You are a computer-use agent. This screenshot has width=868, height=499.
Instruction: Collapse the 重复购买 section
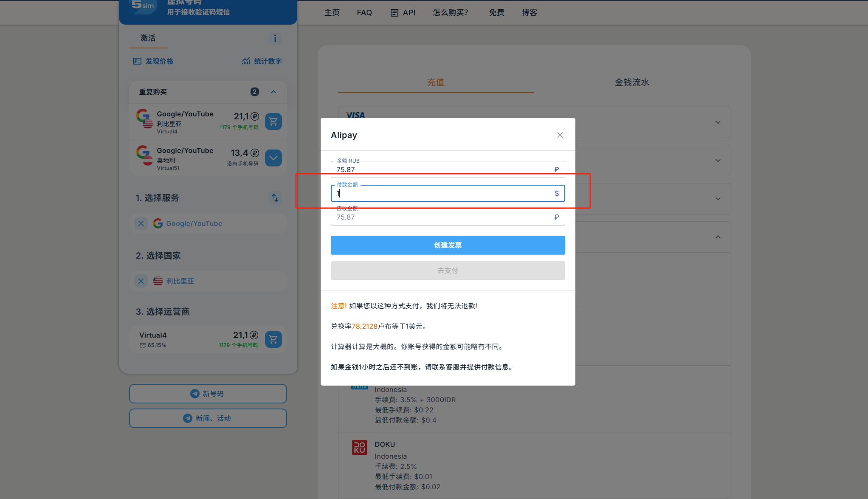point(273,92)
